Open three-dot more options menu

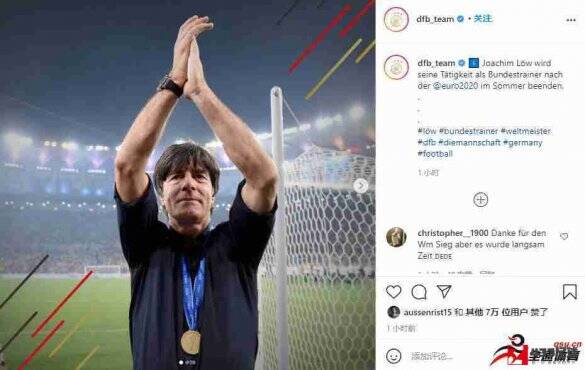pos(571,20)
